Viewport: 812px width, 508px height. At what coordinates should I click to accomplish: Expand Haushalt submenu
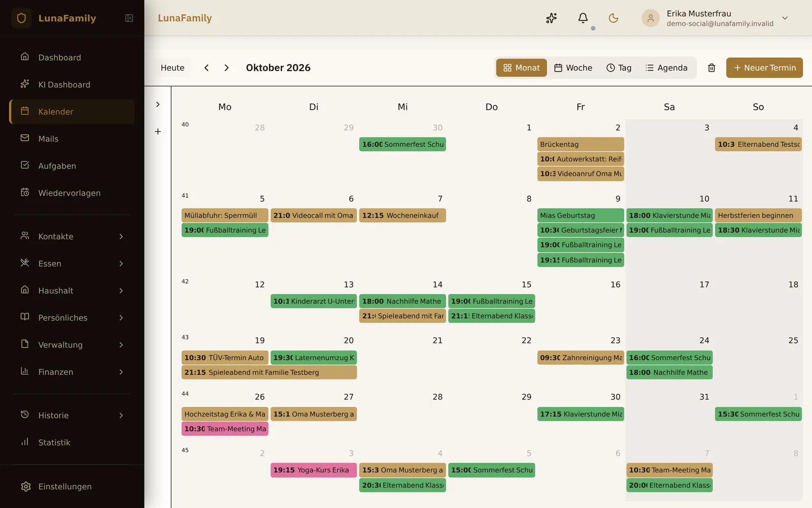[x=72, y=291]
